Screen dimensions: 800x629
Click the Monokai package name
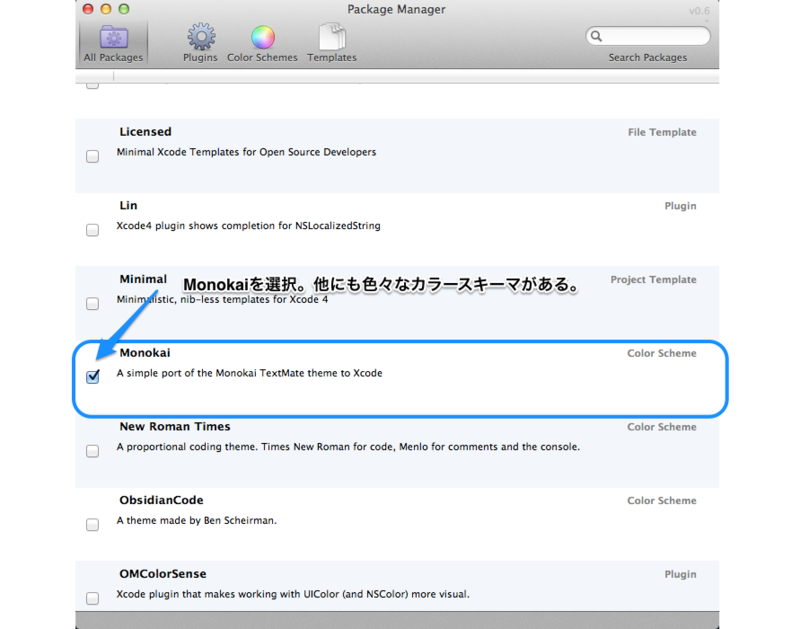pos(145,353)
